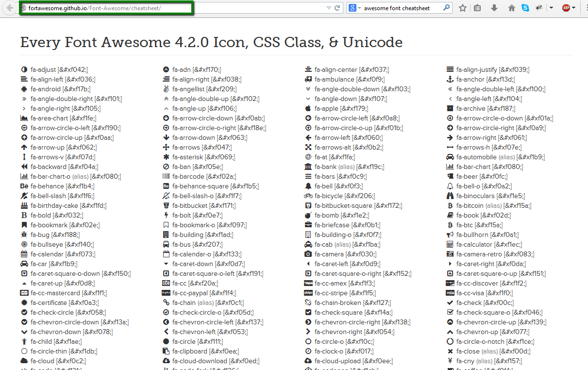Click the Downloads toolbar icon
The width and height of the screenshot is (588, 370).
pyautogui.click(x=494, y=8)
